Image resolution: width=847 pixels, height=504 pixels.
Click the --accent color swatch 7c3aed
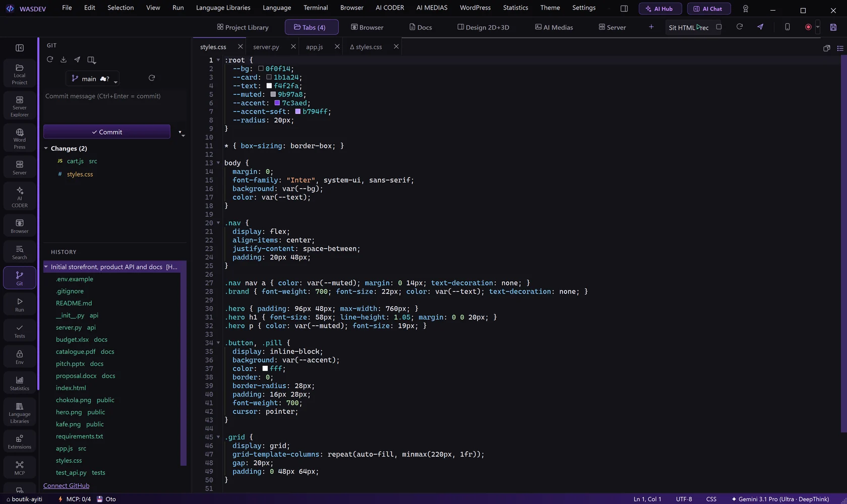(277, 103)
